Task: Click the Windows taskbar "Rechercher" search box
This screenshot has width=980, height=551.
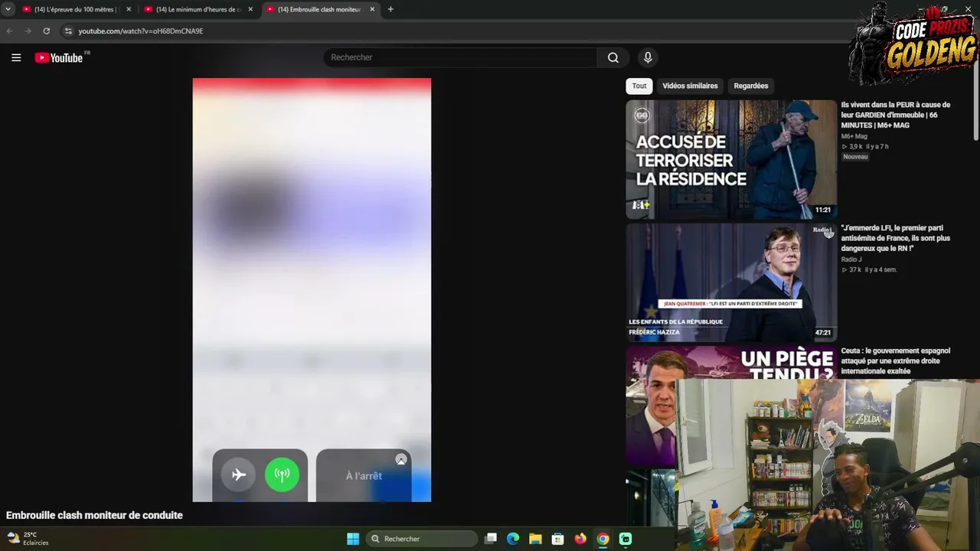Action: (x=421, y=539)
